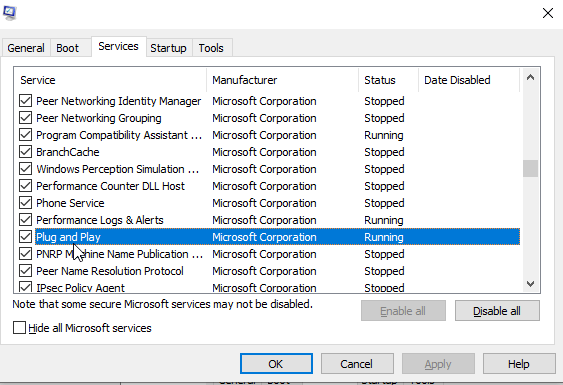Uncheck Performance Counter DLL Host
This screenshot has width=563, height=385.
pyautogui.click(x=25, y=186)
